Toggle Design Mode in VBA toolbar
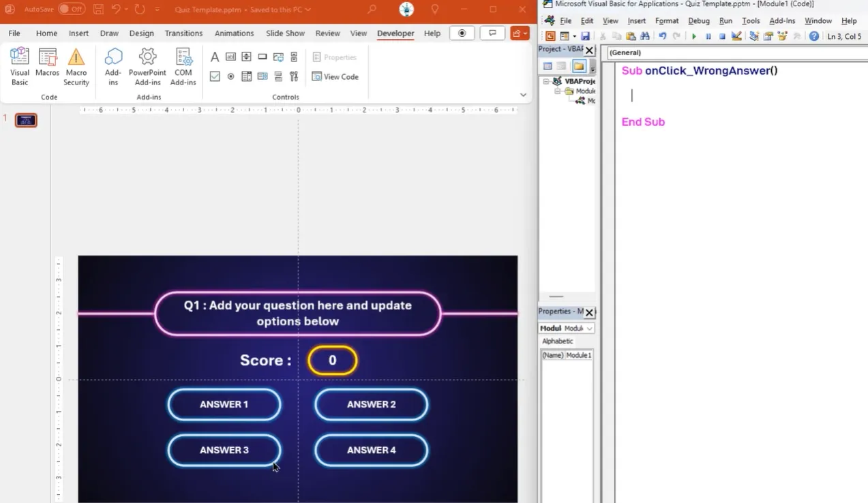Image resolution: width=868 pixels, height=503 pixels. click(736, 37)
